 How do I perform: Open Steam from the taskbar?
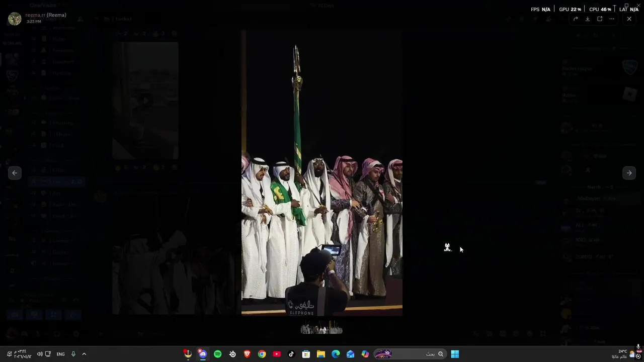(x=232, y=354)
